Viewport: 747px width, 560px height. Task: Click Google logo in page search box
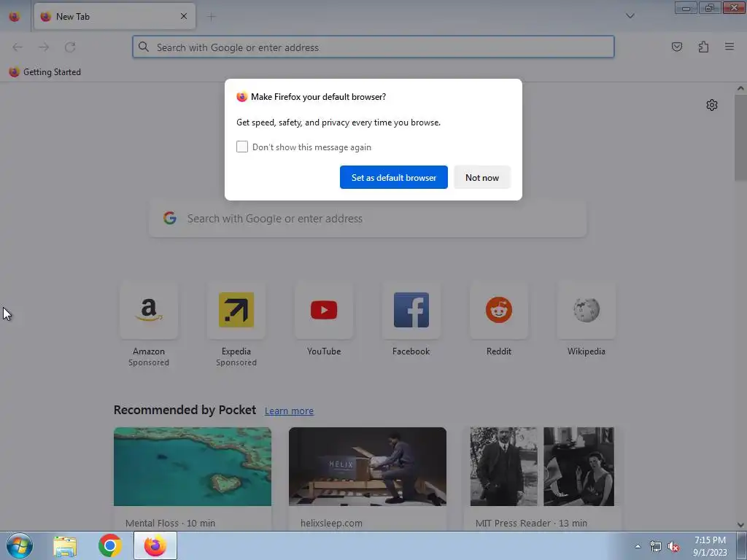pyautogui.click(x=169, y=218)
